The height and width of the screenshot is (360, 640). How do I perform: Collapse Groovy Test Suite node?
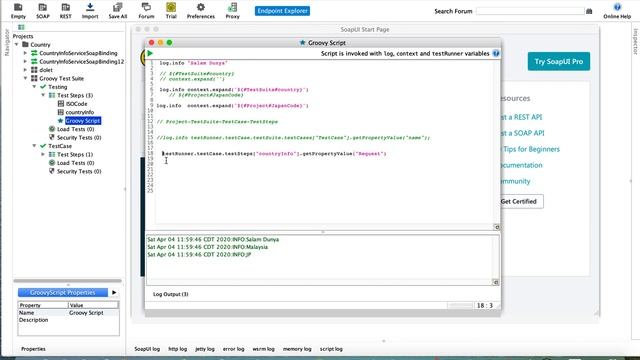pos(25,78)
